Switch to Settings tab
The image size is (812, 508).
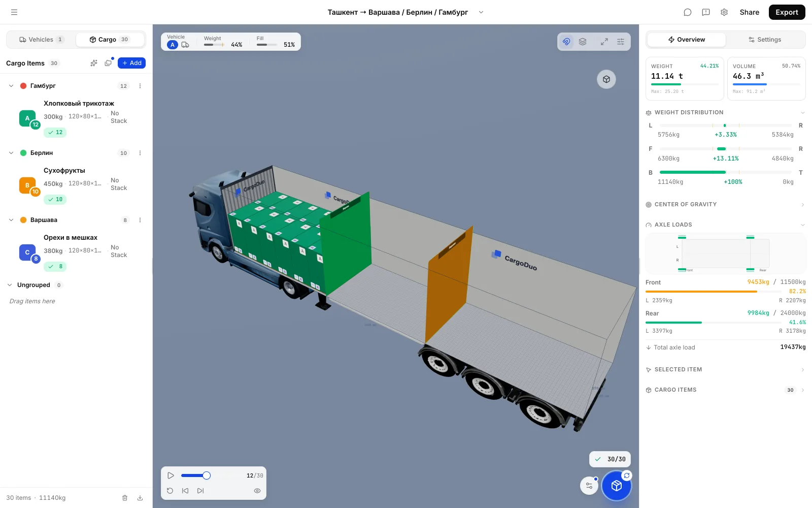[765, 40]
